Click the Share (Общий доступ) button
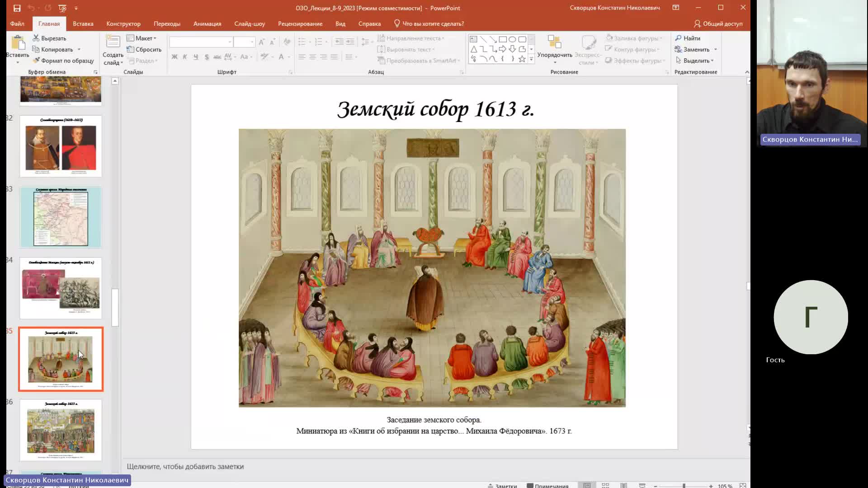This screenshot has height=488, width=868. pyautogui.click(x=718, y=23)
